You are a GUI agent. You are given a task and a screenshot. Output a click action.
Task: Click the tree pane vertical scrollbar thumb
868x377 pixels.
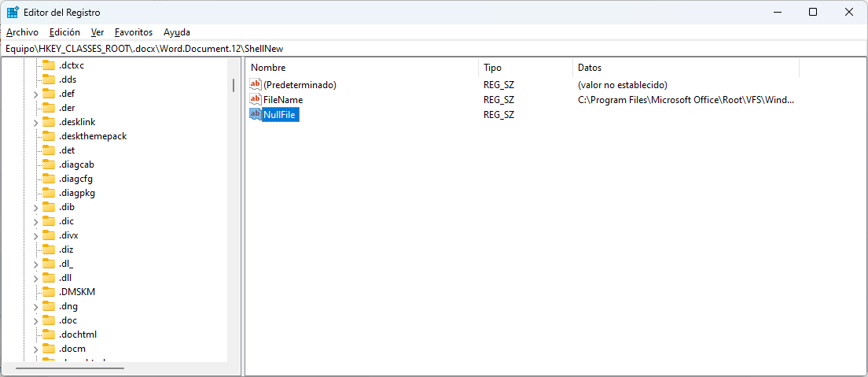[234, 85]
